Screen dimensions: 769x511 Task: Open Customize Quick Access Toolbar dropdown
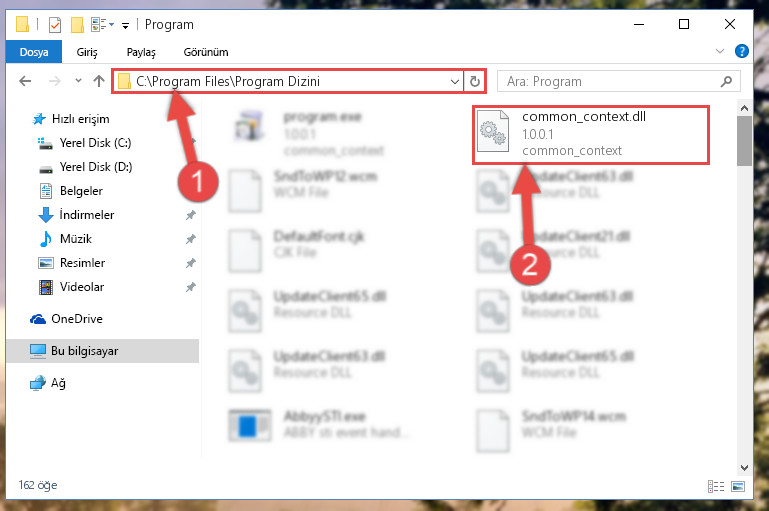point(126,26)
